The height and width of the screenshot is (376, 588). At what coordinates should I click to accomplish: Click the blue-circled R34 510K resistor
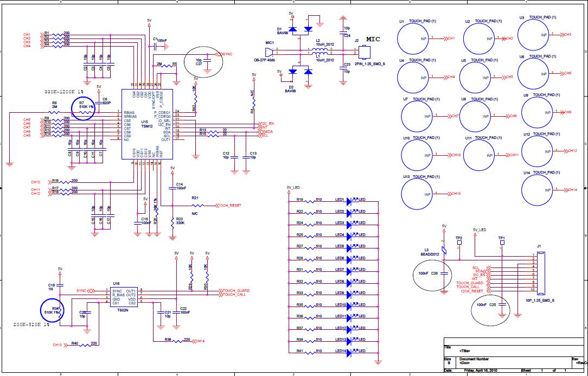[56, 311]
